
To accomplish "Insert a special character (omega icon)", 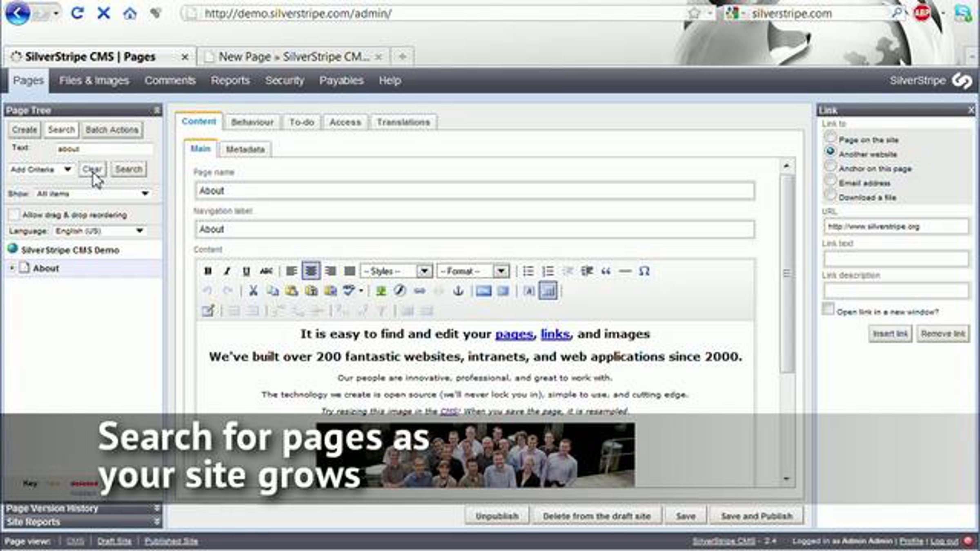I will point(644,271).
